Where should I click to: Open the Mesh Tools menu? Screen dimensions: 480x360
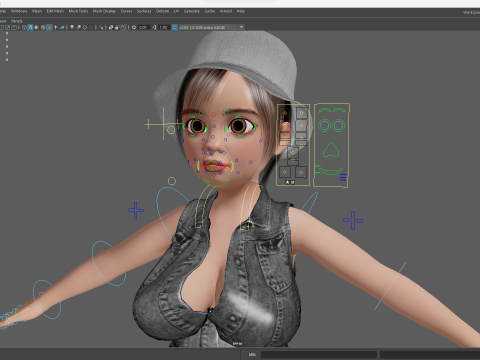point(78,11)
